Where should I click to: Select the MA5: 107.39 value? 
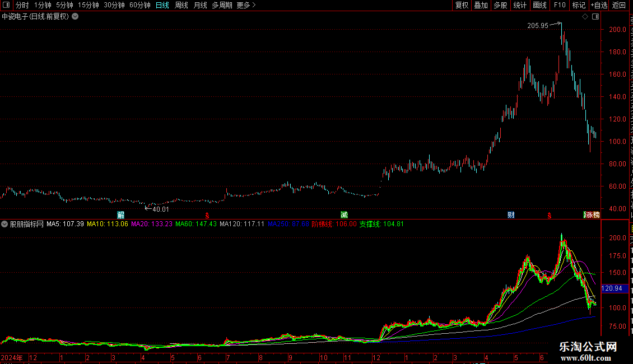pos(65,224)
